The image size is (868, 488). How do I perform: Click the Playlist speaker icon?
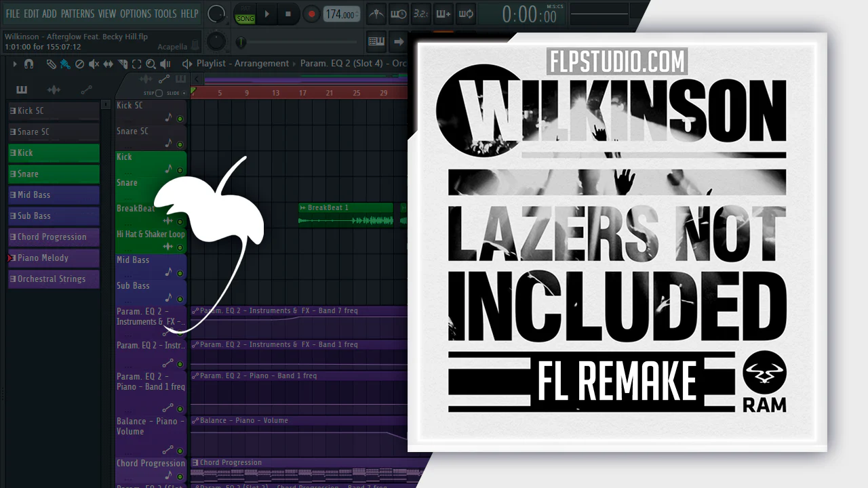pyautogui.click(x=187, y=64)
